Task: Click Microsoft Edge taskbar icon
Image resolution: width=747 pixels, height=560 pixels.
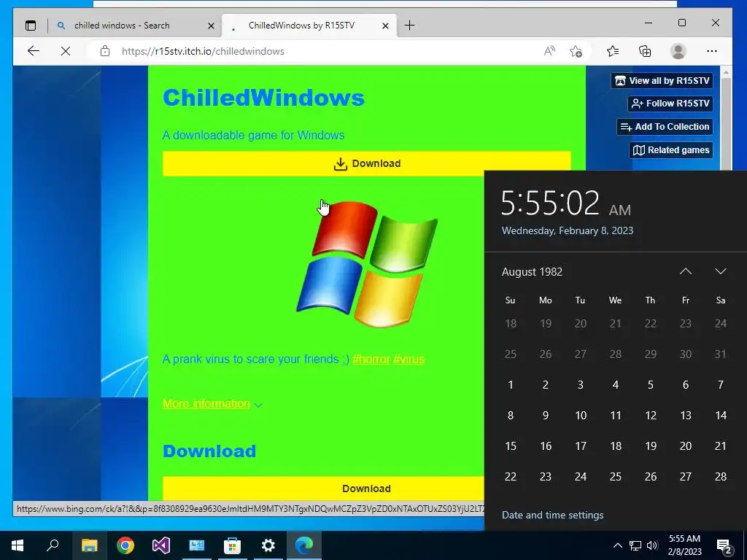Action: [304, 545]
